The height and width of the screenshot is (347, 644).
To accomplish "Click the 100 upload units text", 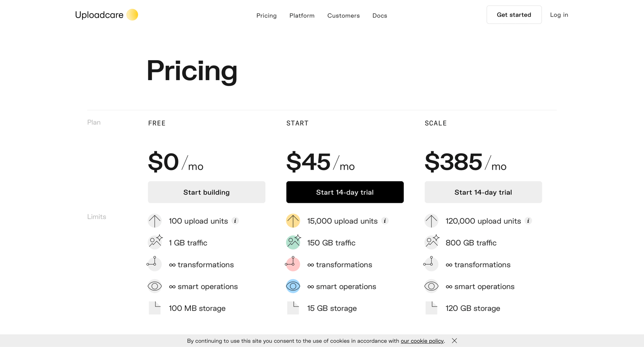I will pos(198,221).
